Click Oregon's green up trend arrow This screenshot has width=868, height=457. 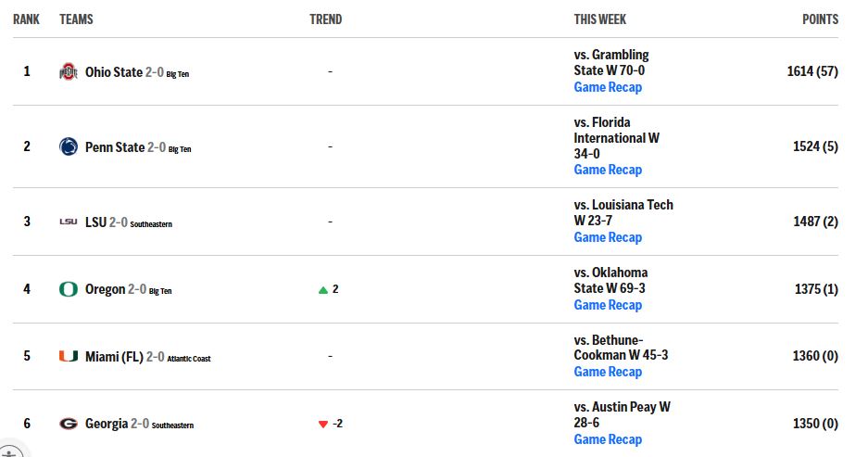pos(323,290)
